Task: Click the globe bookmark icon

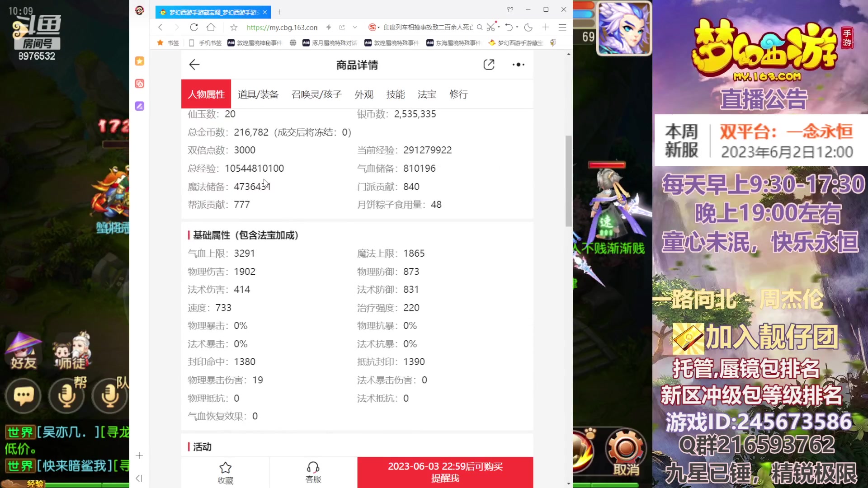Action: click(x=293, y=43)
